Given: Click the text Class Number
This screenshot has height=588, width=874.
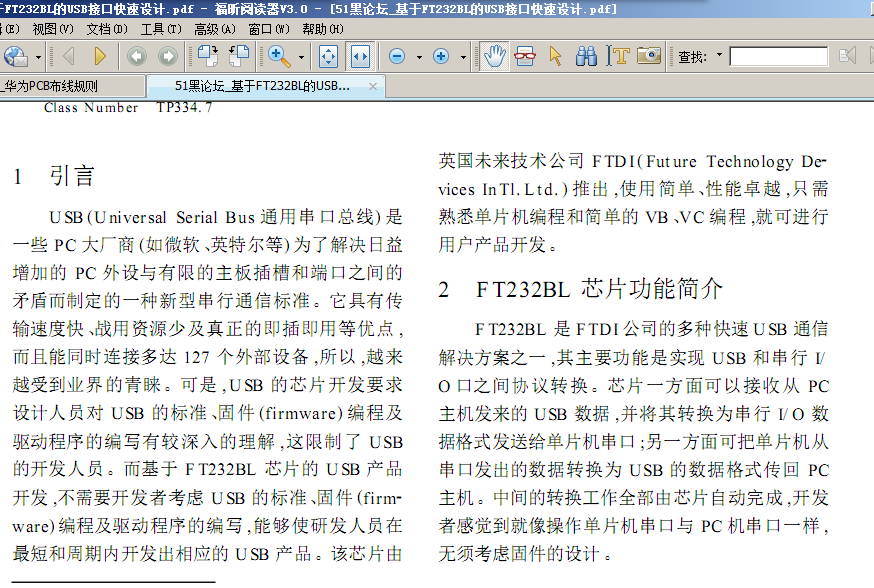Looking at the screenshot, I should tap(91, 108).
